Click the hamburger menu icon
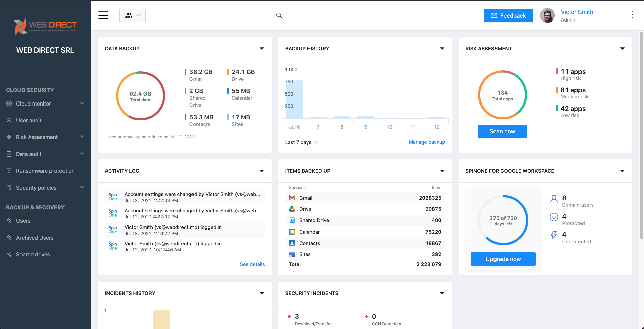644x329 pixels. pyautogui.click(x=103, y=15)
